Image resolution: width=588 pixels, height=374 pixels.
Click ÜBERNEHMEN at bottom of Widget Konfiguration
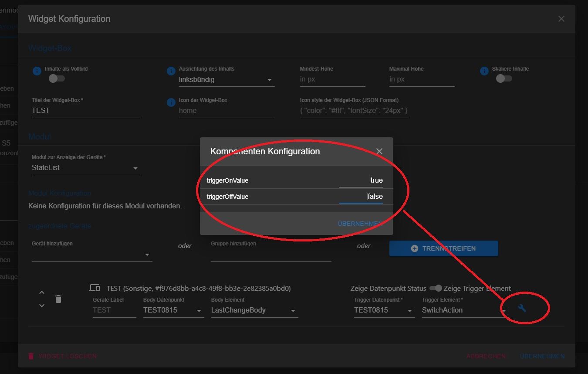[x=542, y=356]
